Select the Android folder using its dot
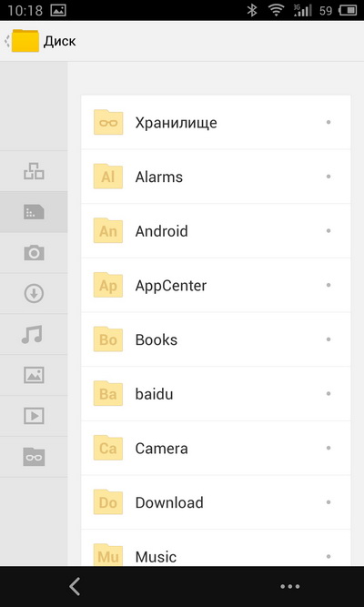 point(329,231)
